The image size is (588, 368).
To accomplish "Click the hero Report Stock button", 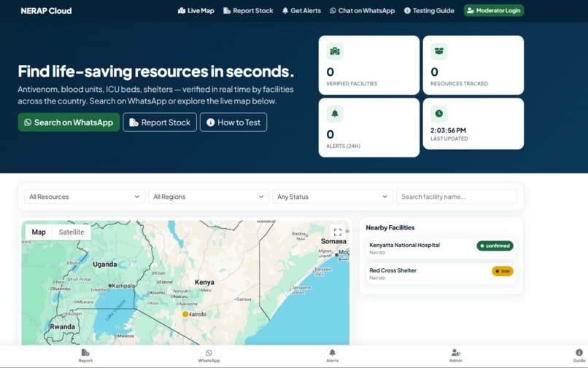I will (160, 122).
